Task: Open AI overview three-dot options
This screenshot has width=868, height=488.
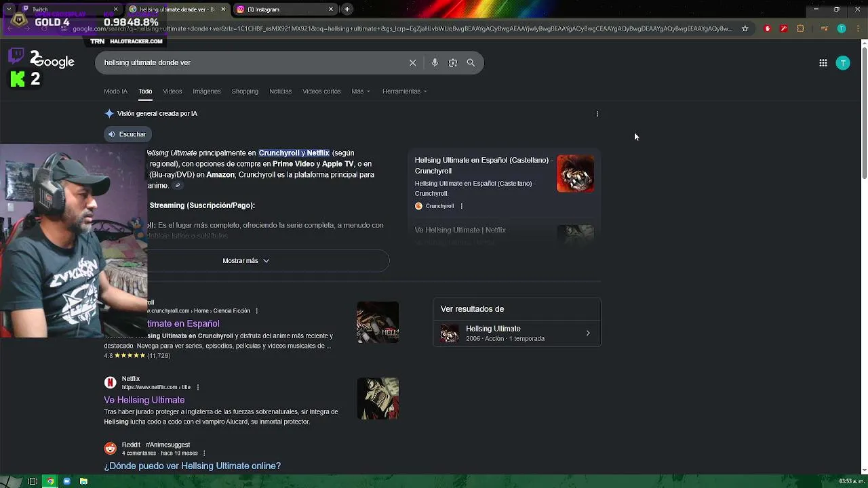Action: 597,114
